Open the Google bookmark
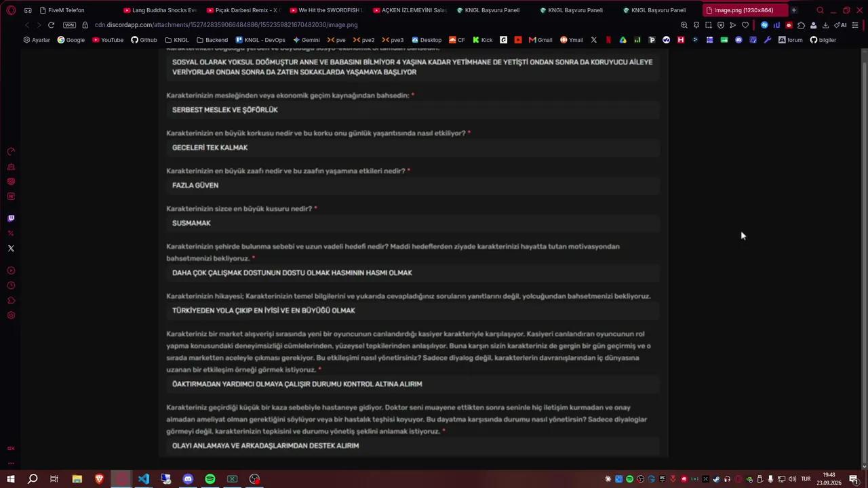The image size is (868, 488). [x=71, y=40]
